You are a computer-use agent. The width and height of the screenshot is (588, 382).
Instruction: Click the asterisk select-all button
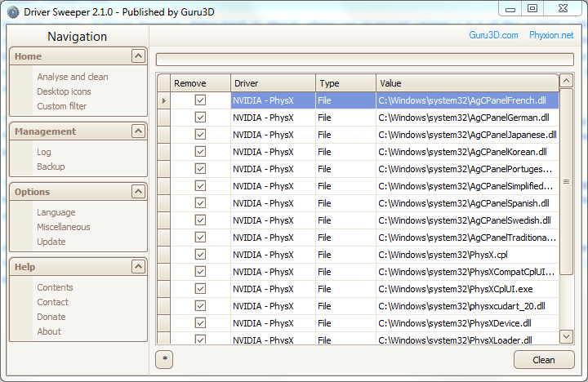click(164, 359)
